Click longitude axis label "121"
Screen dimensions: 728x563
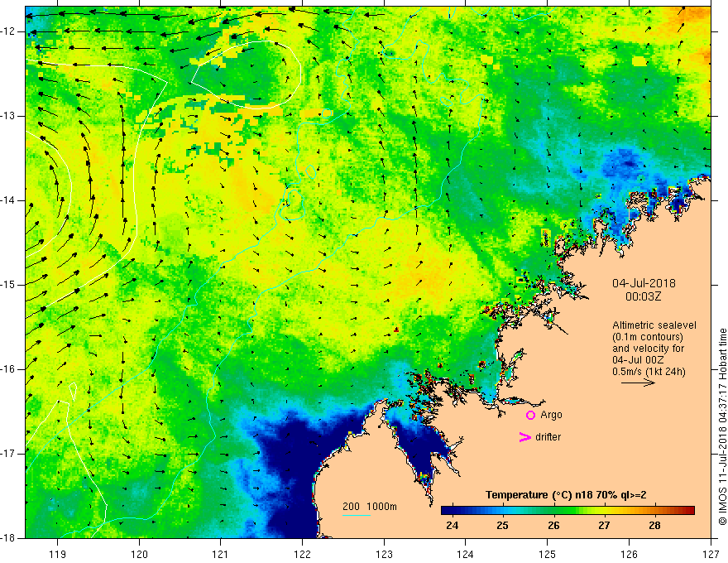tap(221, 554)
